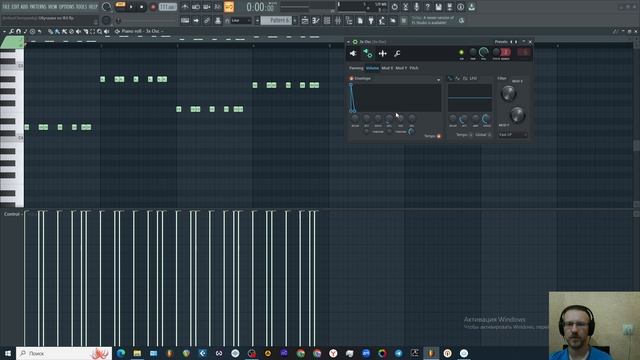Click the 3x Osc PAN knob

point(473,52)
